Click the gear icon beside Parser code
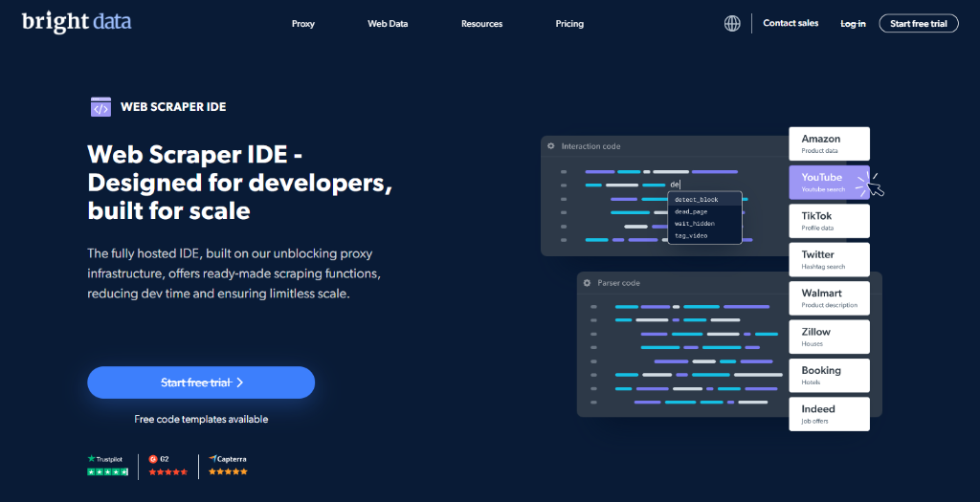This screenshot has width=980, height=502. (587, 283)
